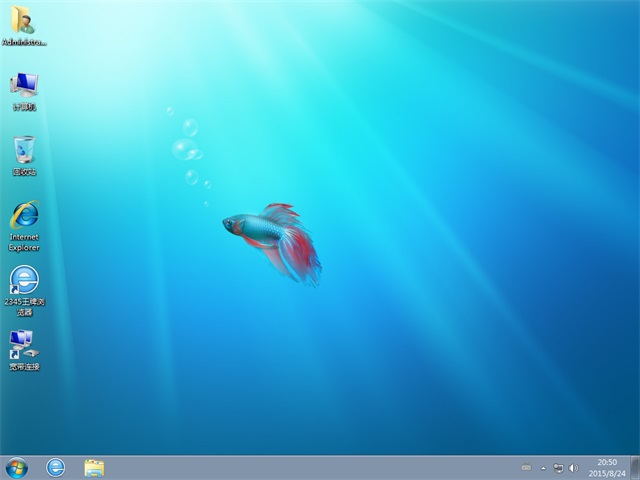The width and height of the screenshot is (640, 480).
Task: Click the betta fish on the wallpaper
Action: (x=268, y=233)
